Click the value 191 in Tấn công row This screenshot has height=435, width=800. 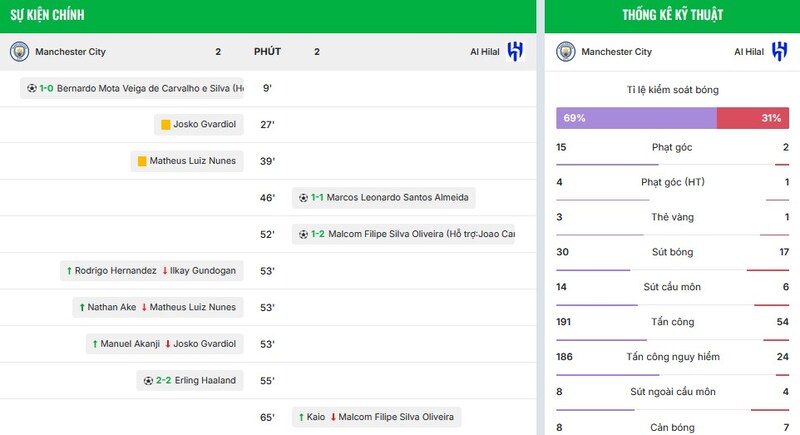point(564,322)
